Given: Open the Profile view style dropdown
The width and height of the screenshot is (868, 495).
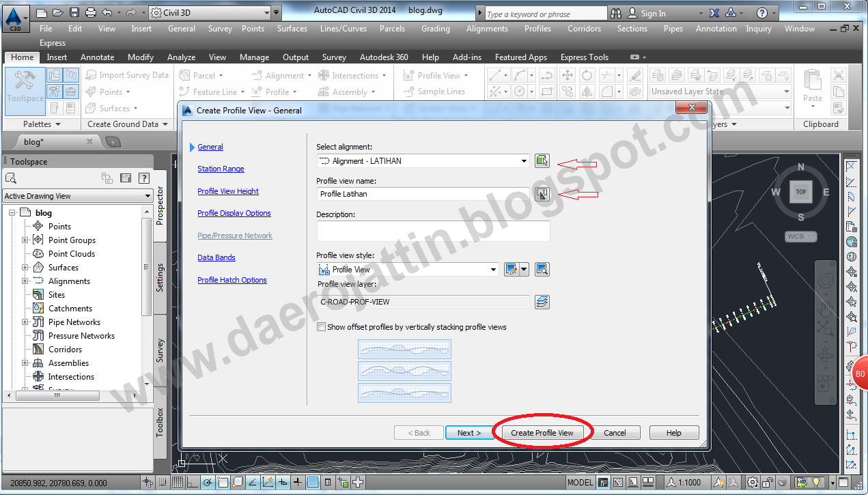Looking at the screenshot, I should pos(494,270).
